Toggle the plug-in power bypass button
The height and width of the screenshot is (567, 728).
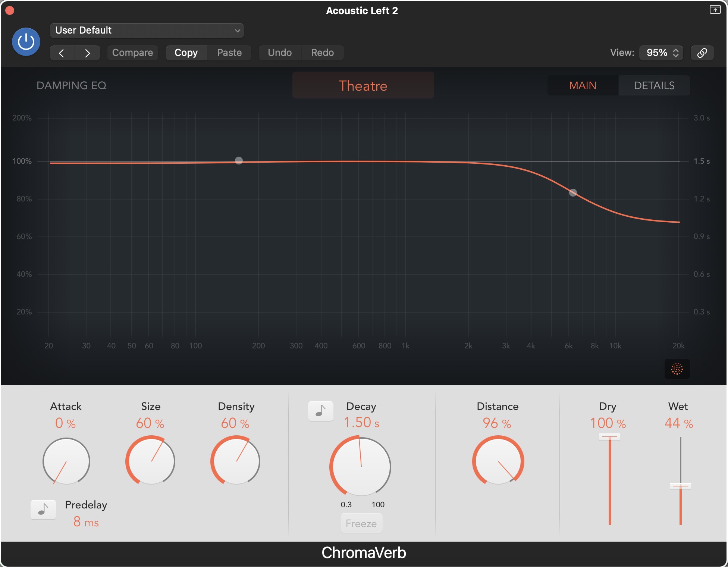26,42
